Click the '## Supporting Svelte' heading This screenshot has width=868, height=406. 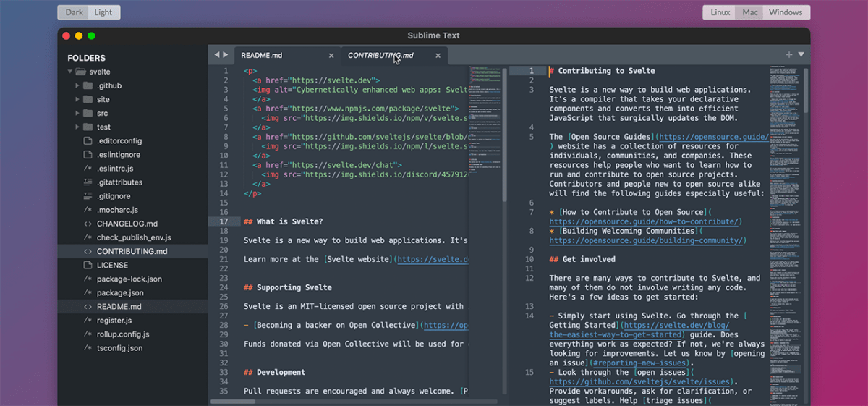(288, 287)
